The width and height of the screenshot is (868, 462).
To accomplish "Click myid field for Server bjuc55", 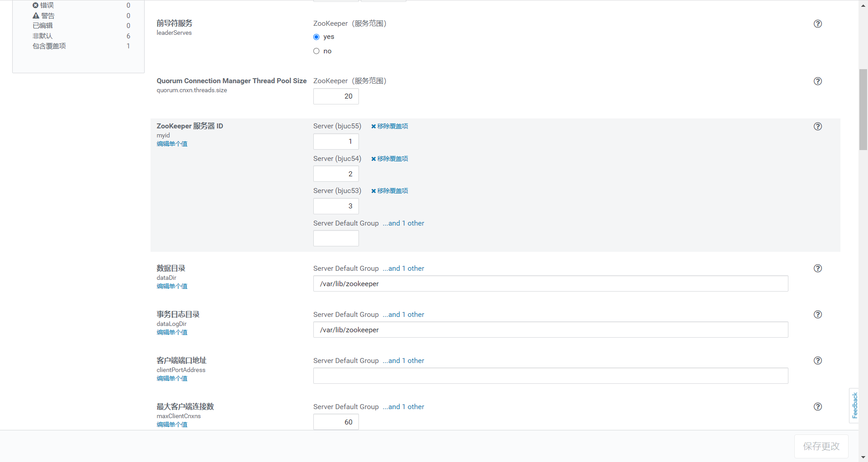I will (336, 141).
